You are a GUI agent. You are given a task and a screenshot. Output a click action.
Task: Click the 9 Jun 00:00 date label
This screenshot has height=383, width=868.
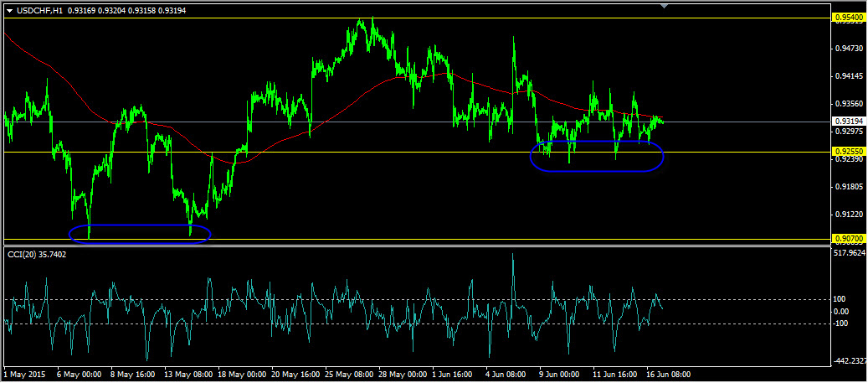point(558,374)
